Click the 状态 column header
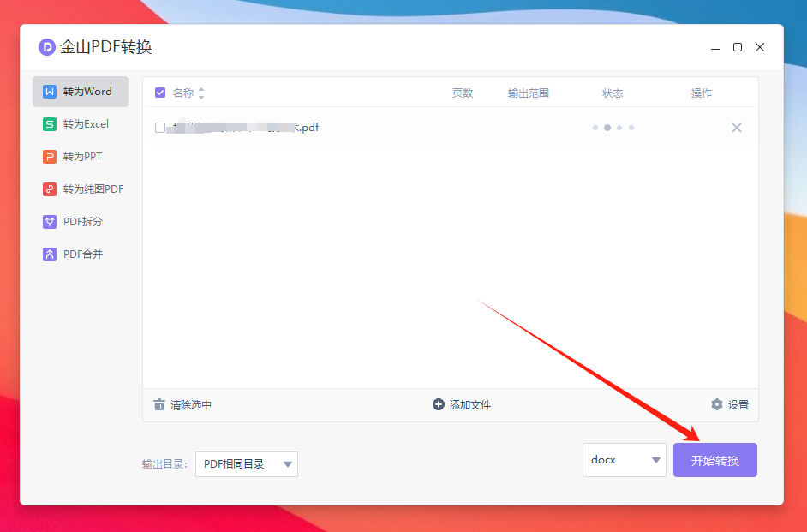 pos(613,93)
